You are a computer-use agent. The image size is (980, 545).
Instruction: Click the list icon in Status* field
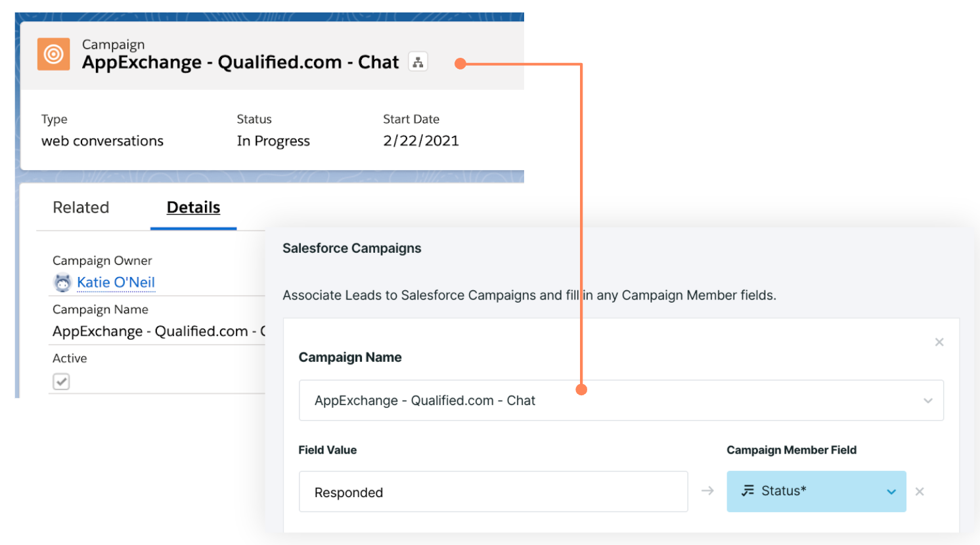(x=747, y=490)
